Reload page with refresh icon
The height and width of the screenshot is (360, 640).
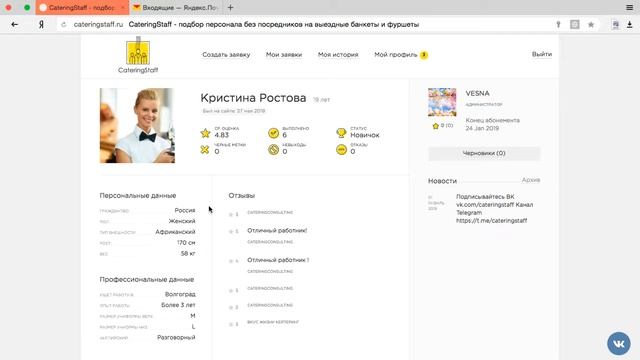click(64, 24)
